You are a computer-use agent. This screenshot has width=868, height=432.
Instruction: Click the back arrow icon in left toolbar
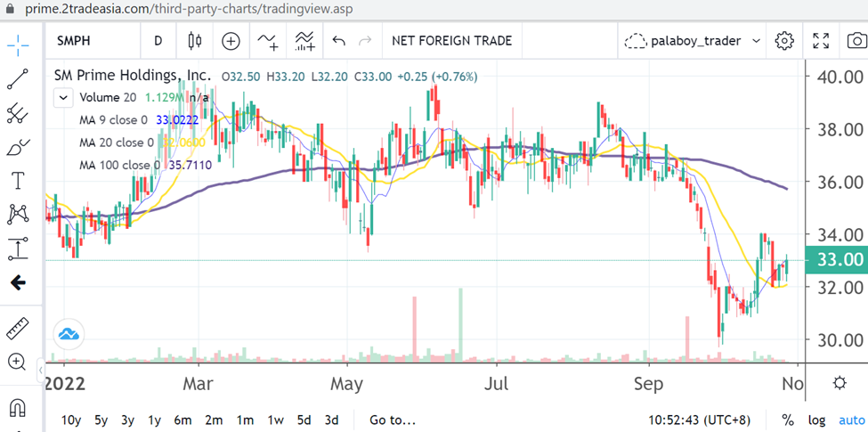click(x=18, y=283)
